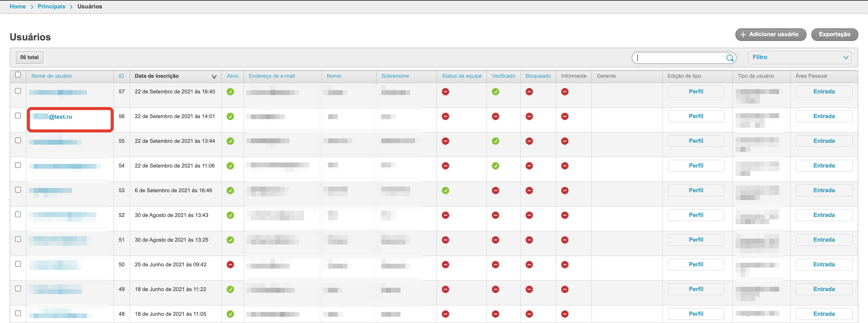Image resolution: width=868 pixels, height=323 pixels.
Task: Click green verified icon for user ID 55
Action: pos(495,141)
